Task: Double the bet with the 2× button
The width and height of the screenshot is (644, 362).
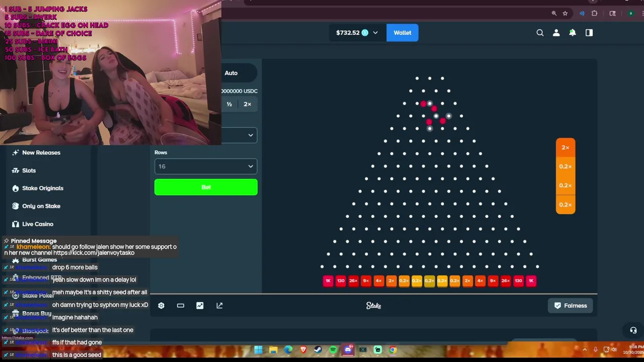Action: coord(248,104)
